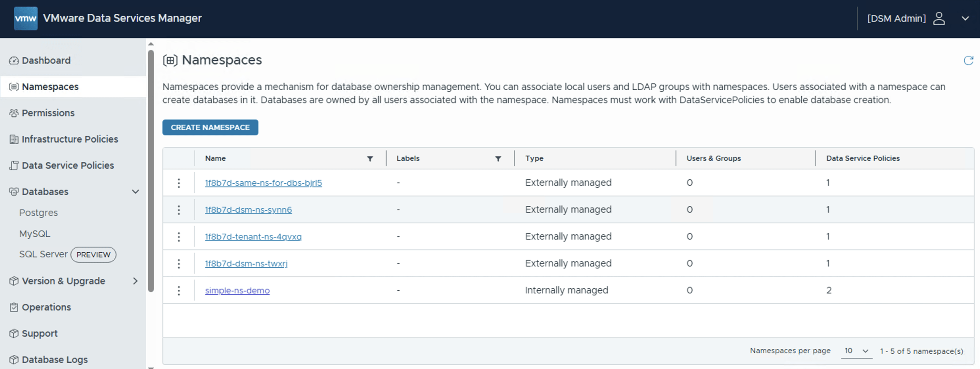Collapse the Databases section chevron
The height and width of the screenshot is (369, 980).
136,192
